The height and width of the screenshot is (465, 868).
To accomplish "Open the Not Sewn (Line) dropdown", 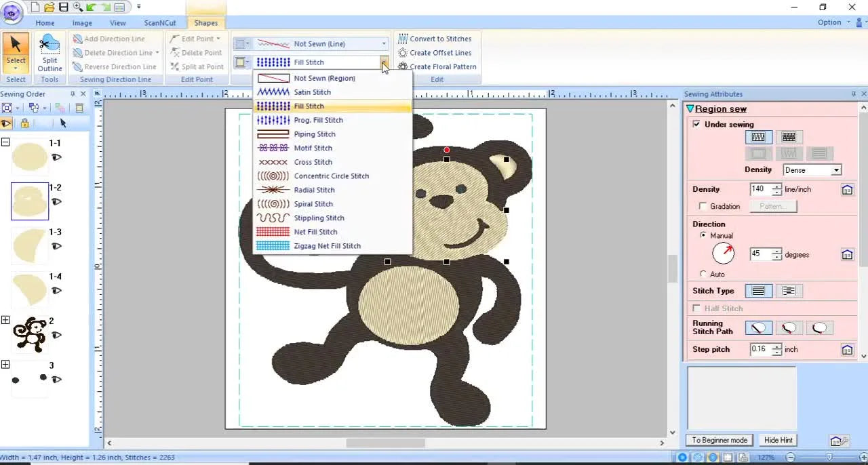I will (x=382, y=43).
